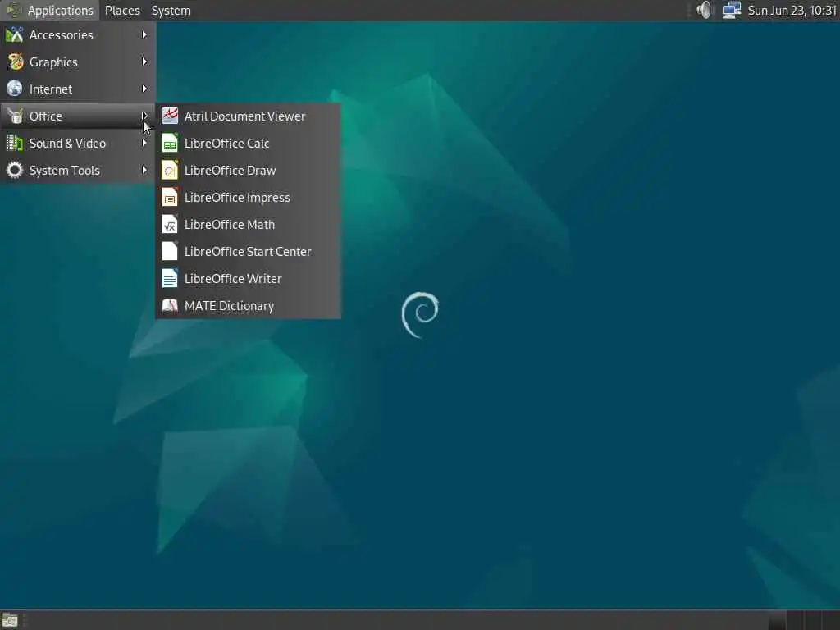The height and width of the screenshot is (630, 840).
Task: Expand the Accessories submenu arrow
Action: pyautogui.click(x=144, y=34)
